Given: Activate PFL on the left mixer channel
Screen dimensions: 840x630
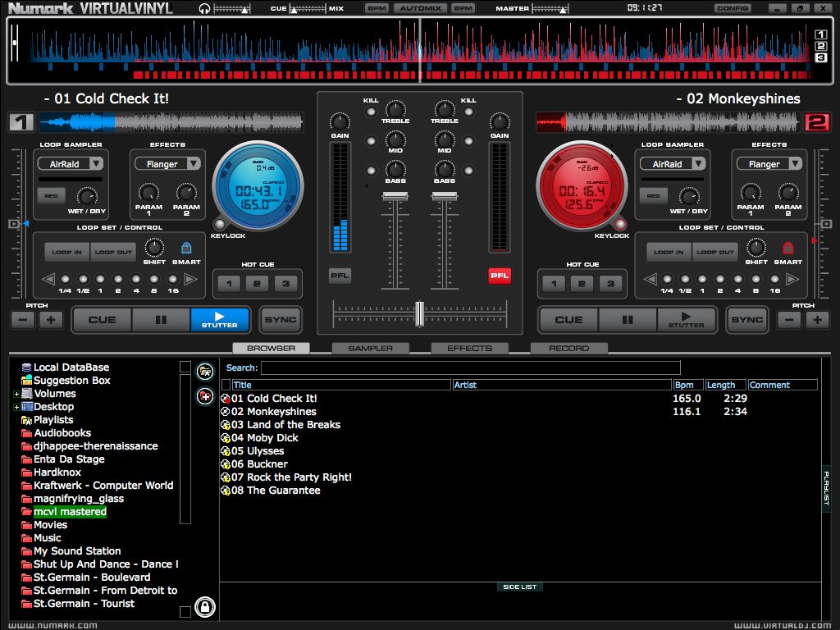Looking at the screenshot, I should click(x=340, y=276).
